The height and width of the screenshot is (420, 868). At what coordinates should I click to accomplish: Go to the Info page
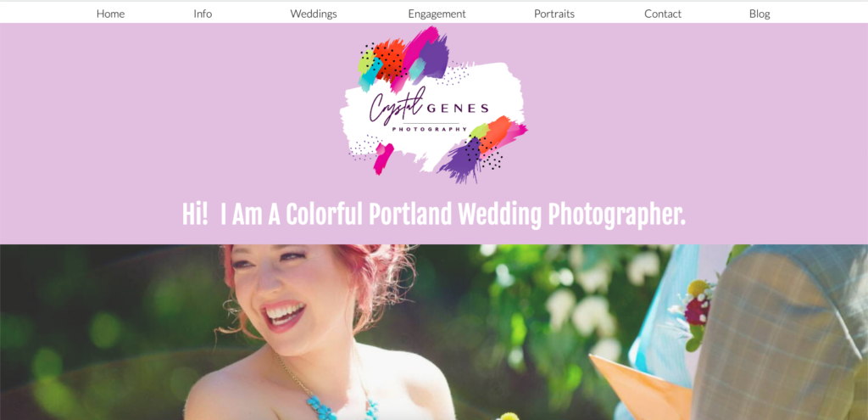pos(203,14)
